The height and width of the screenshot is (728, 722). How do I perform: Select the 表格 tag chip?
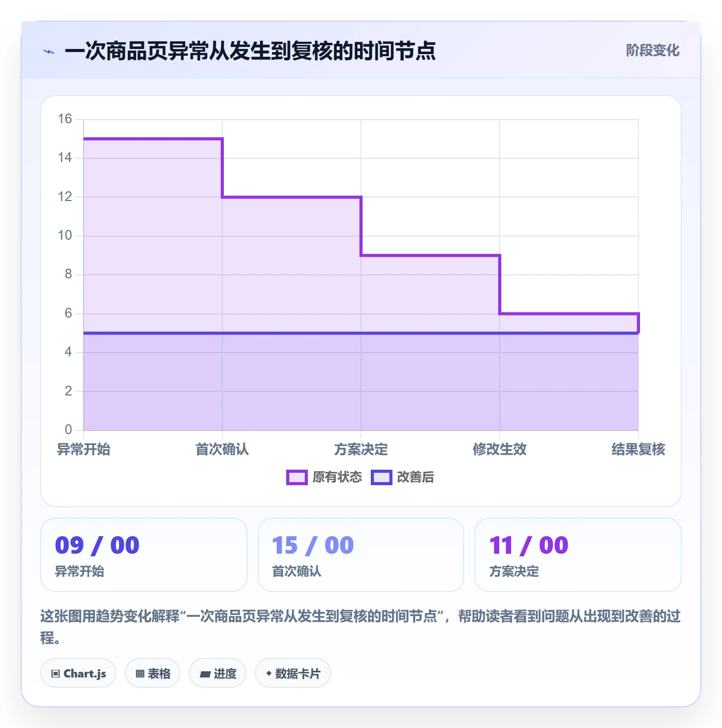(x=153, y=673)
